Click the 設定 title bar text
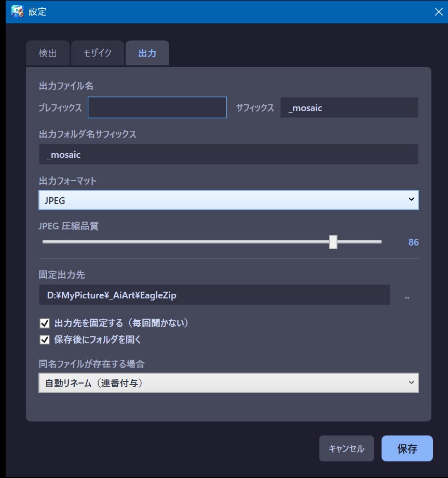Image resolution: width=448 pixels, height=478 pixels. pos(37,12)
